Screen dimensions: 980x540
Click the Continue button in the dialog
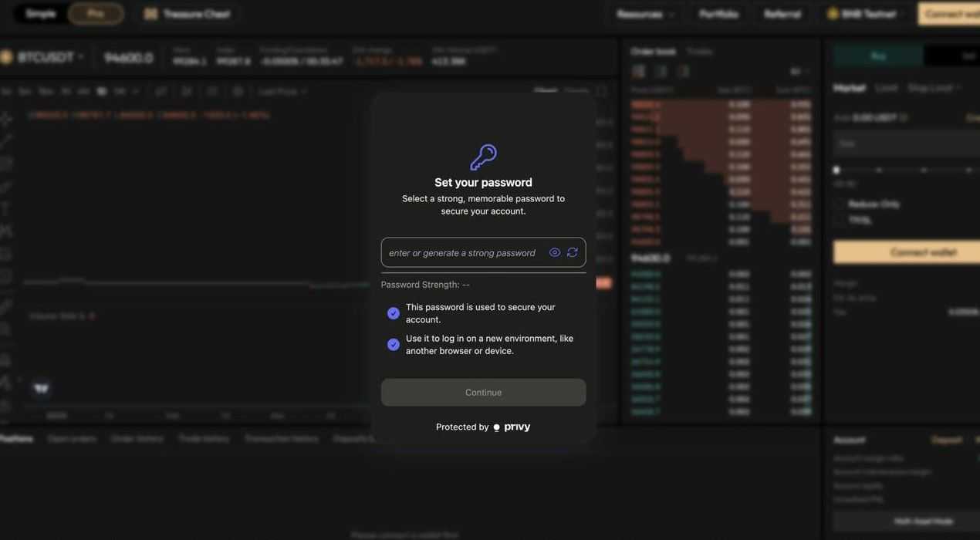483,393
